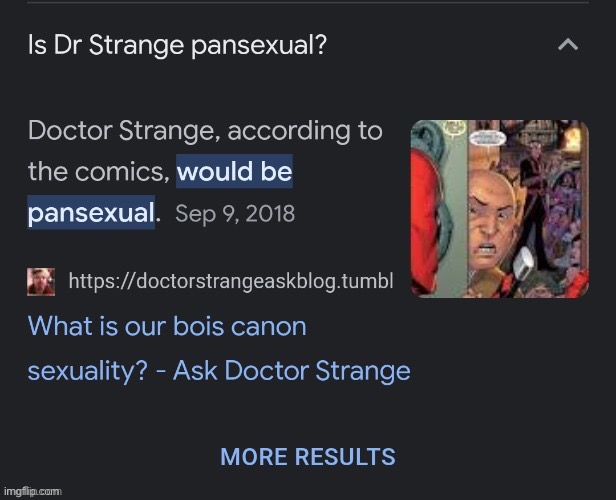This screenshot has width=616, height=500.
Task: Collapse the "Is Dr Strange pansexual?" chevron
Action: coord(568,45)
